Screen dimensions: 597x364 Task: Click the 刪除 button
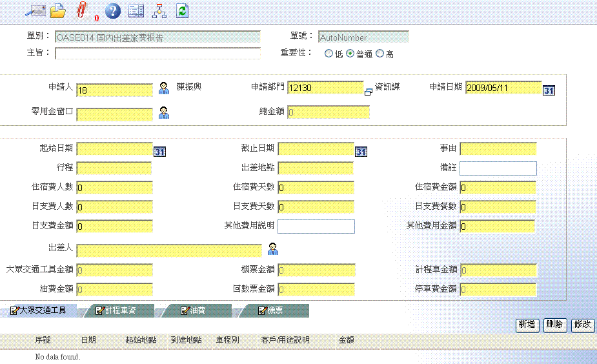coord(556,325)
